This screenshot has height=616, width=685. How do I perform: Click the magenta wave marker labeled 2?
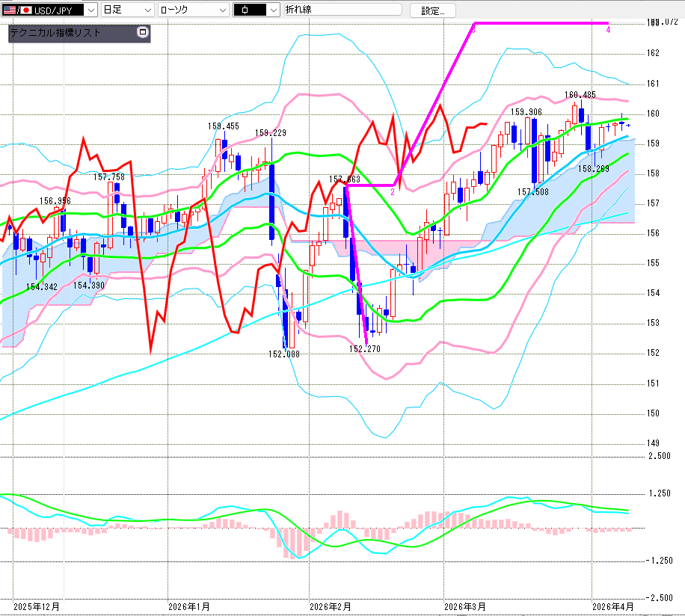(392, 192)
